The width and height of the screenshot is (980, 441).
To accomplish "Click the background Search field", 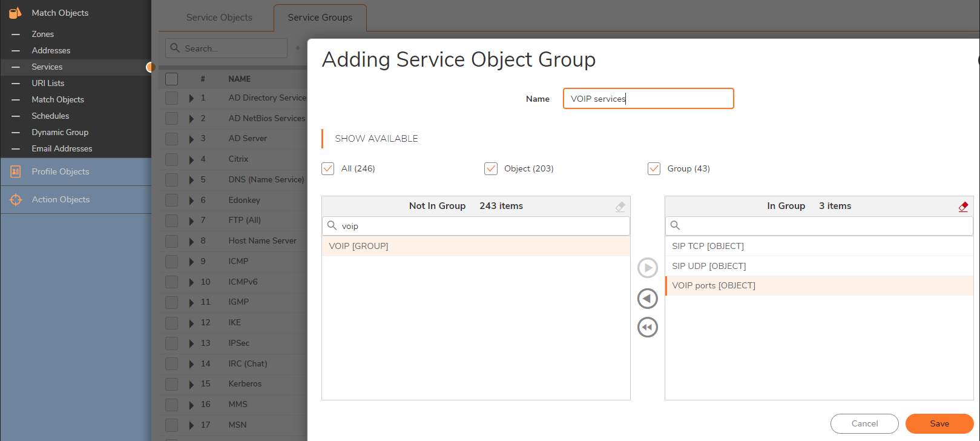I will [x=226, y=48].
